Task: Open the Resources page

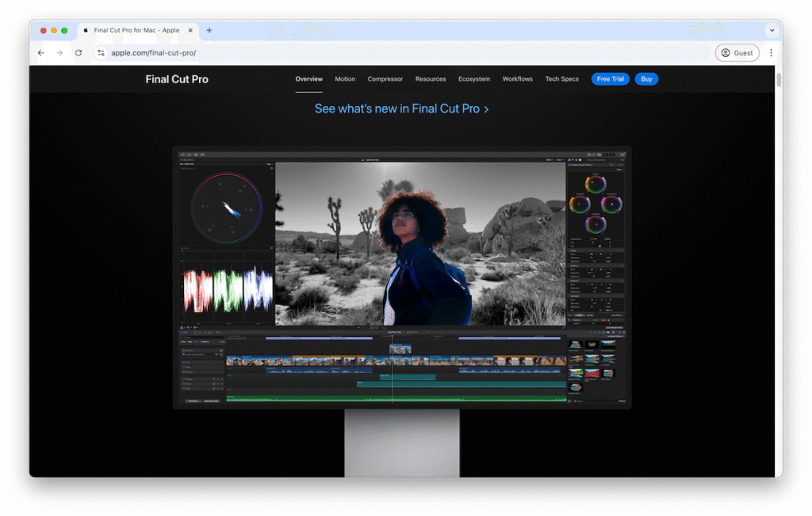Action: [431, 79]
